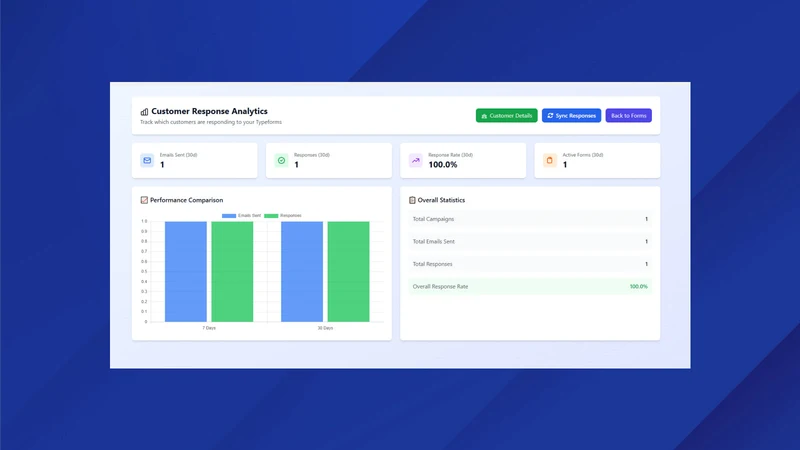800x450 pixels.
Task: Click the 'Overall Response Rate' row
Action: pyautogui.click(x=530, y=286)
